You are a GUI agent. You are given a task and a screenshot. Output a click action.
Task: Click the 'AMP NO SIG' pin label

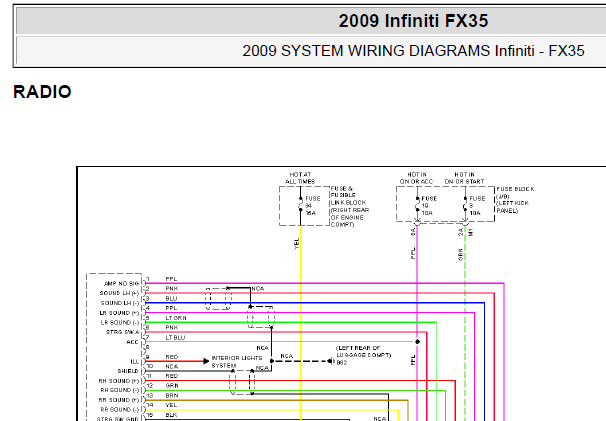pyautogui.click(x=121, y=284)
